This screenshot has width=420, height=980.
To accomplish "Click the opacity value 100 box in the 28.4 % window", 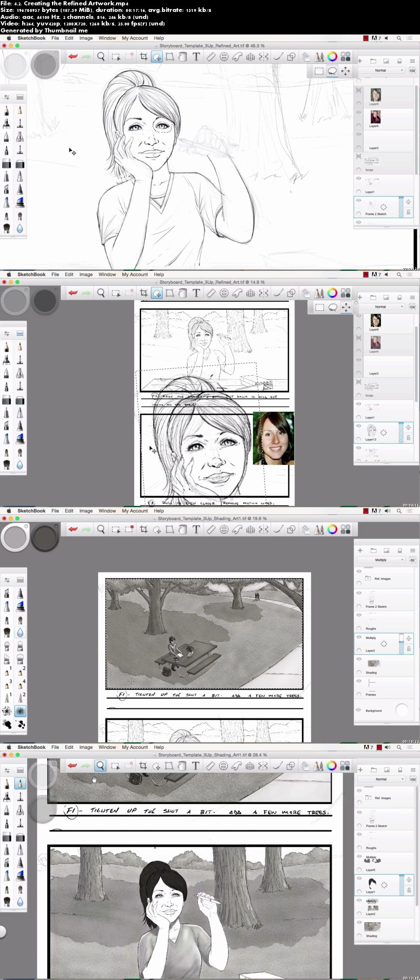I will [x=413, y=779].
